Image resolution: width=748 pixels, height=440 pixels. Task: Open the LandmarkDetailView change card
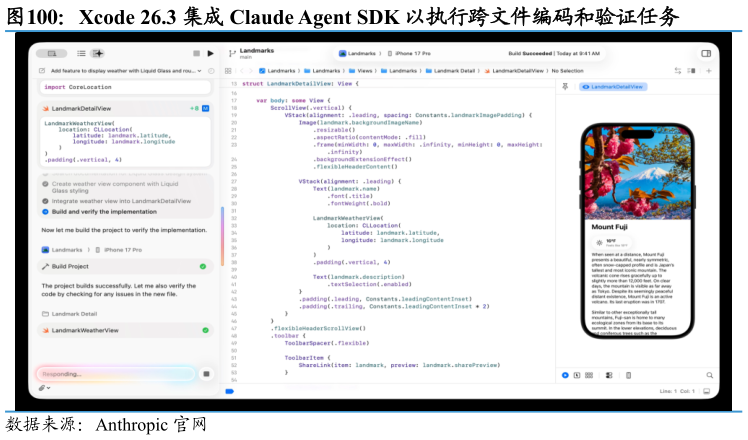[125, 108]
